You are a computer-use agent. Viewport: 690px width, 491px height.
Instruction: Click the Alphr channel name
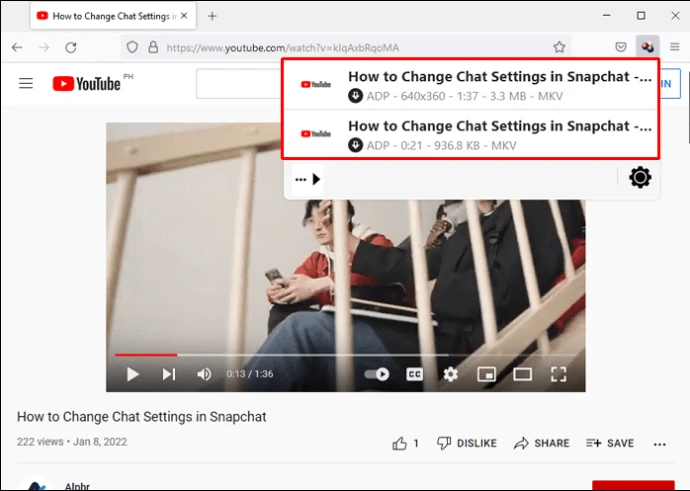tap(77, 486)
